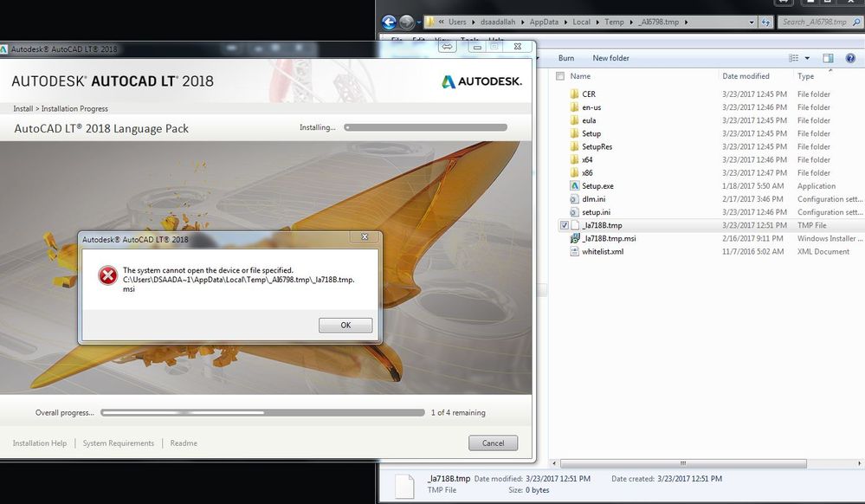This screenshot has height=504, width=865.
Task: Open the Readme link
Action: pos(184,443)
